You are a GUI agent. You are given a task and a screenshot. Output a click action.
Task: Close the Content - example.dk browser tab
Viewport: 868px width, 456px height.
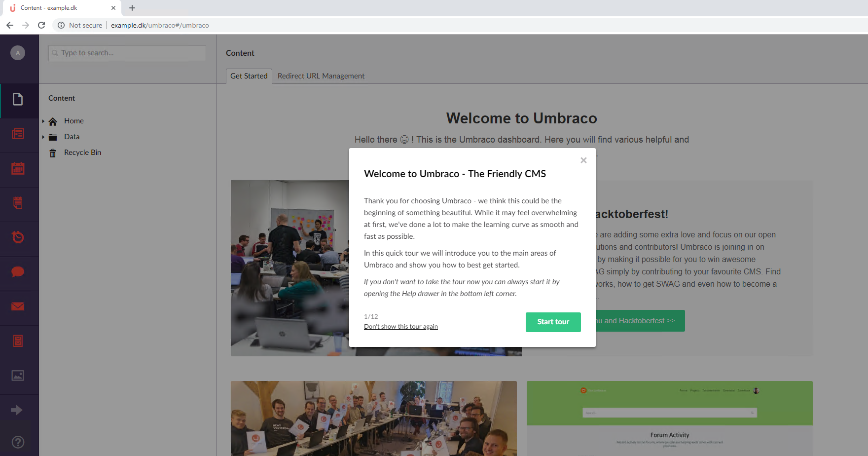pyautogui.click(x=113, y=8)
